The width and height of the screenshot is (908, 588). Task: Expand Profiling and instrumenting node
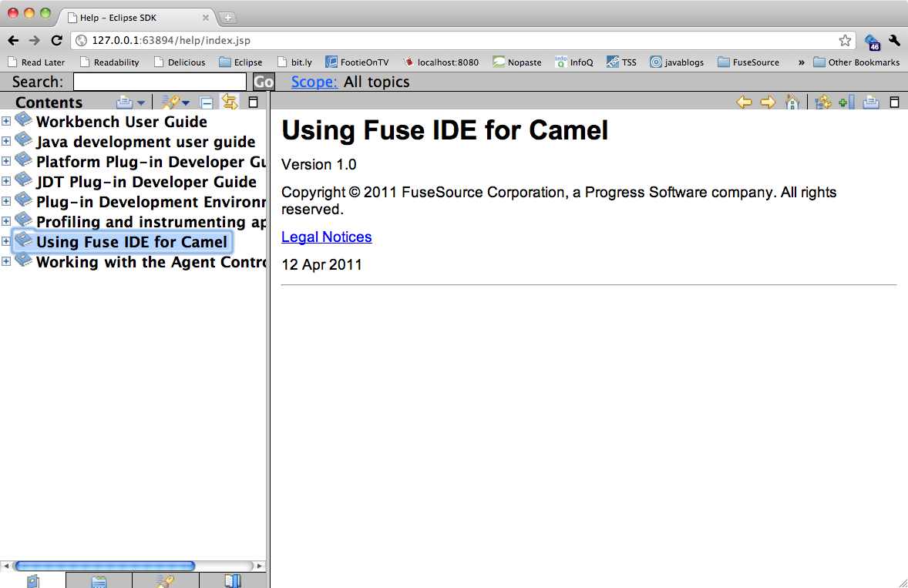6,221
